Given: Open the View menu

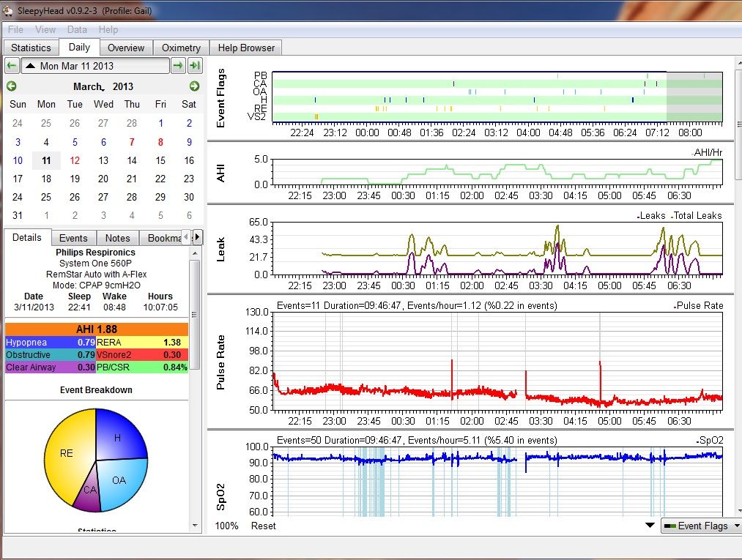Looking at the screenshot, I should coord(45,29).
